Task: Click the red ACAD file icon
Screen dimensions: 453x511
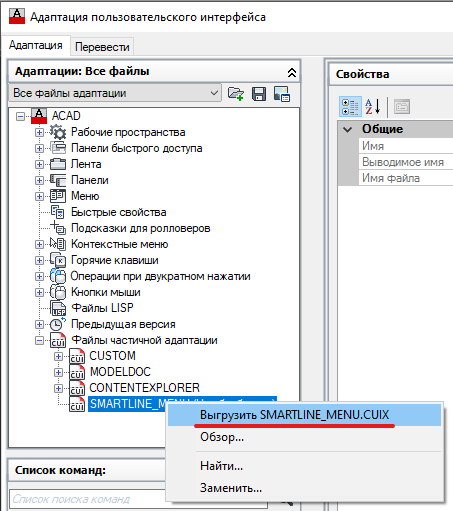Action: click(x=39, y=116)
